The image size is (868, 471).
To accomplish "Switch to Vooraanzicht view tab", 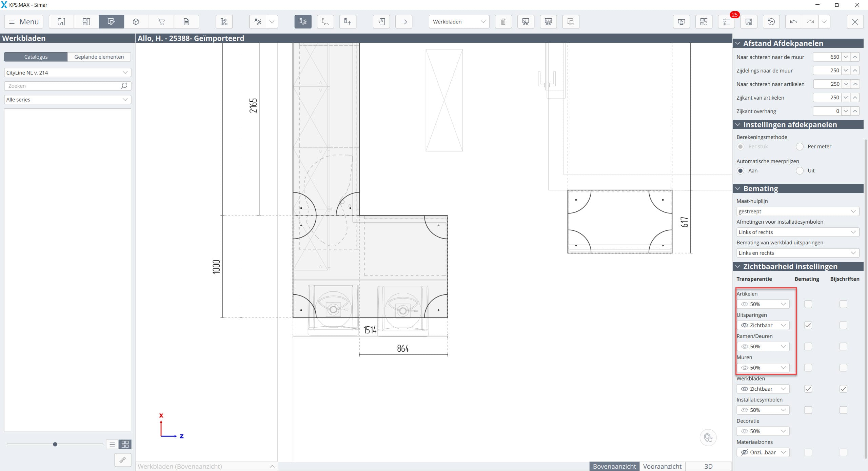I will 662,466.
